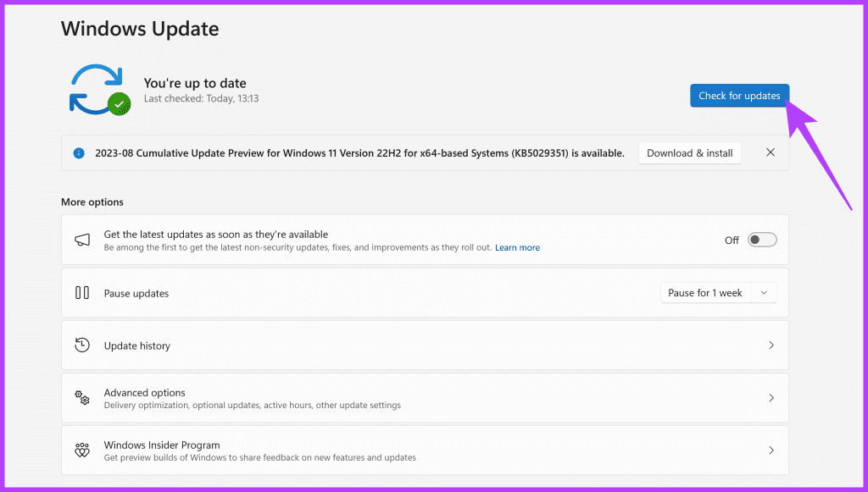Image resolution: width=868 pixels, height=492 pixels.
Task: Expand the pause duration dropdown arrow
Action: pos(764,293)
